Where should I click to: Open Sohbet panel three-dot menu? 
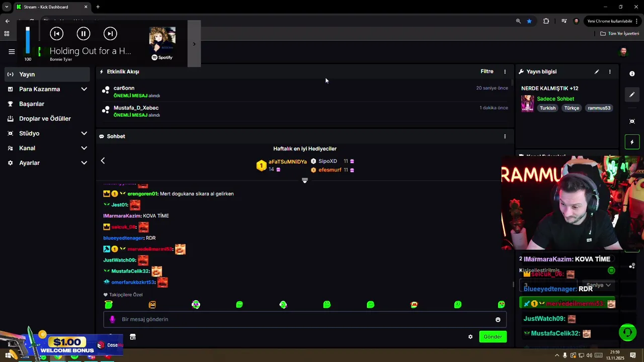pyautogui.click(x=505, y=136)
